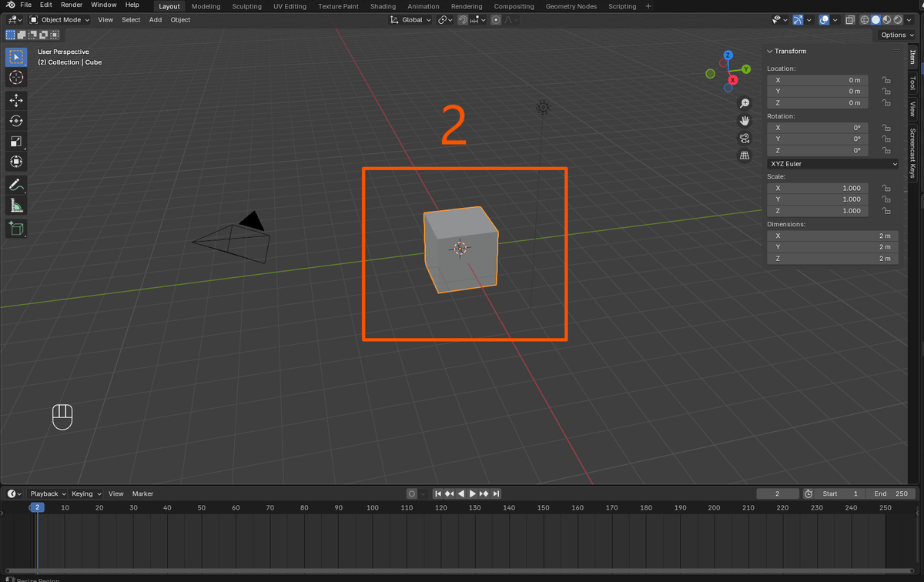Image resolution: width=924 pixels, height=582 pixels.
Task: Open the Options dropdown
Action: click(x=897, y=35)
